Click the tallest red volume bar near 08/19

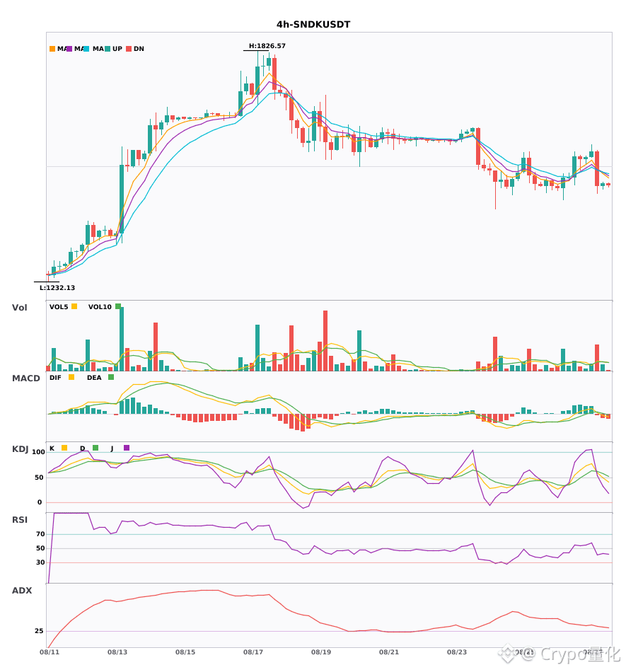coord(325,341)
